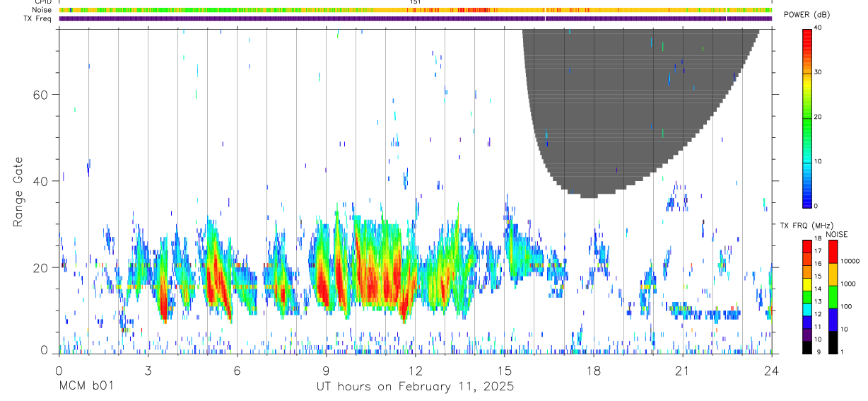Click the POWER (dB) color bar
The image size is (868, 401).
coord(807,117)
